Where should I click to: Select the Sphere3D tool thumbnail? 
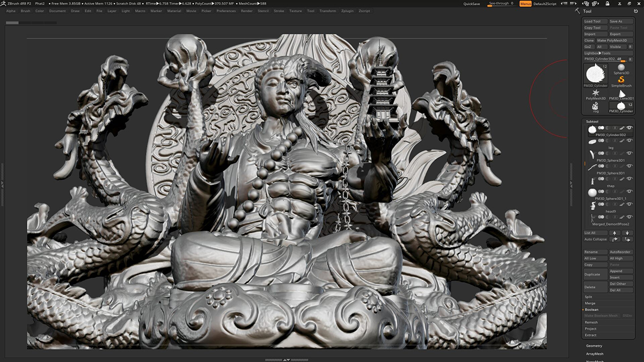coord(621,68)
